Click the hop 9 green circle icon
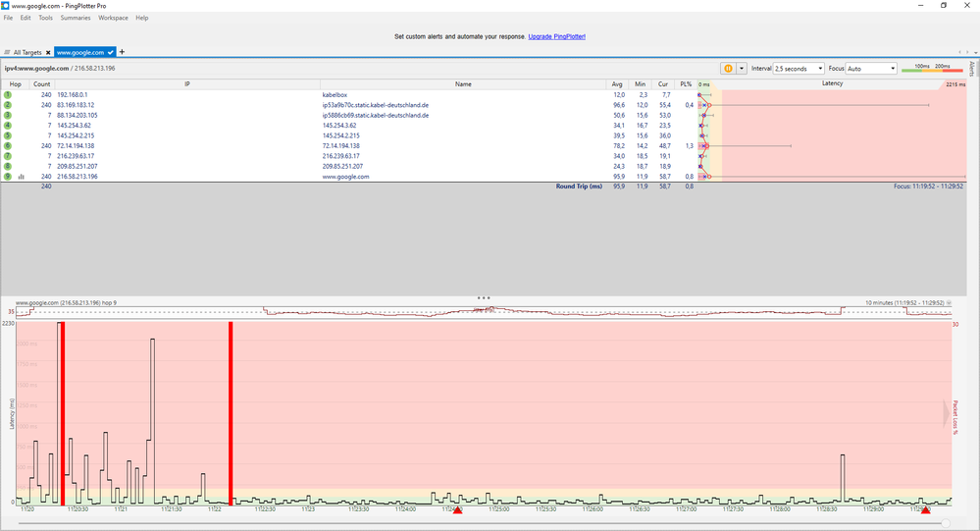This screenshot has height=531, width=980. click(8, 177)
